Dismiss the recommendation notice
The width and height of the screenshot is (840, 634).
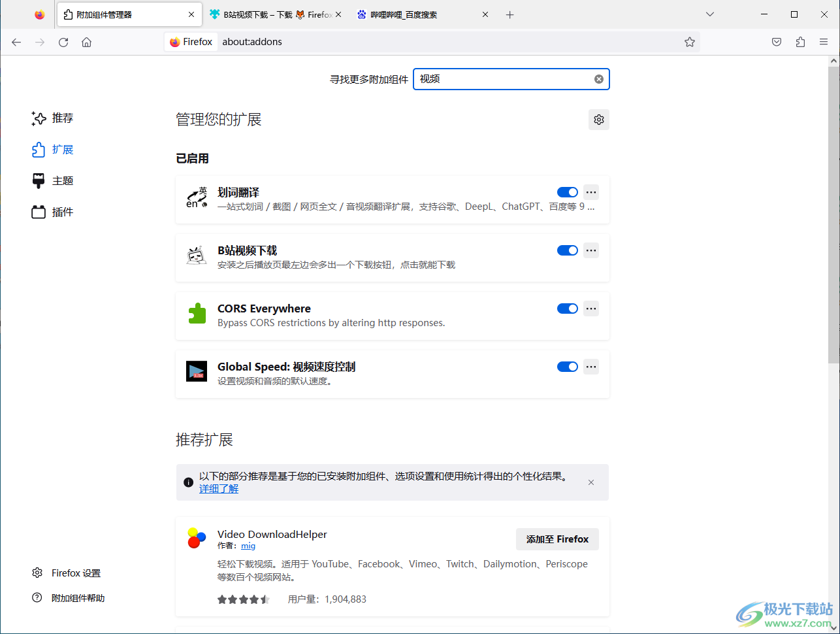[591, 482]
